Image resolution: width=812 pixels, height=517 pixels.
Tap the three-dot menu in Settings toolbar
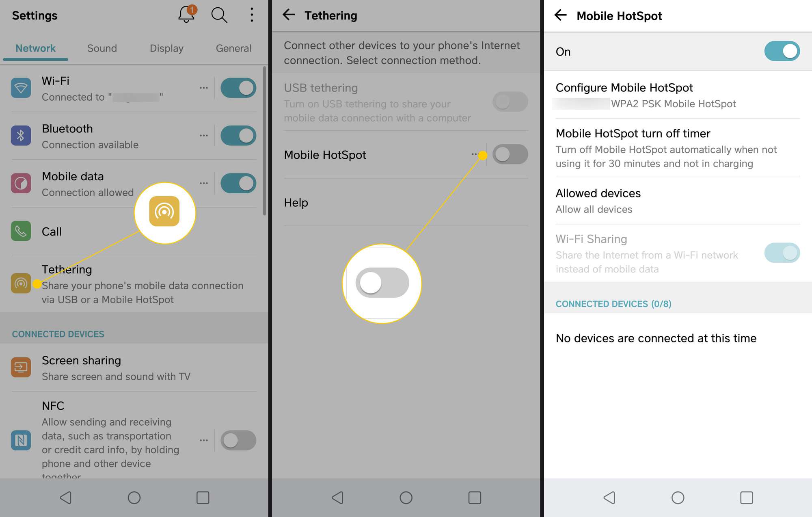coord(252,15)
